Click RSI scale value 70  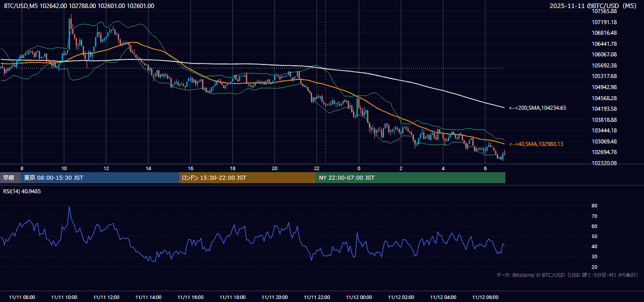(x=594, y=216)
